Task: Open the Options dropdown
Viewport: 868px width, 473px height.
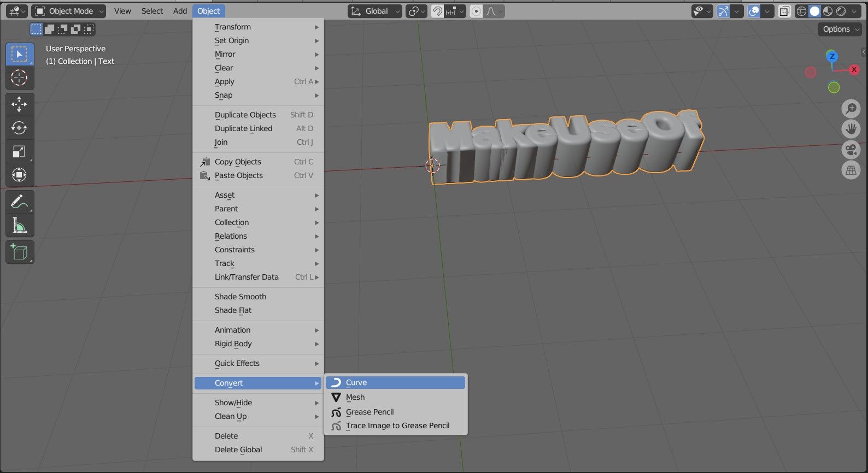Action: pyautogui.click(x=840, y=29)
